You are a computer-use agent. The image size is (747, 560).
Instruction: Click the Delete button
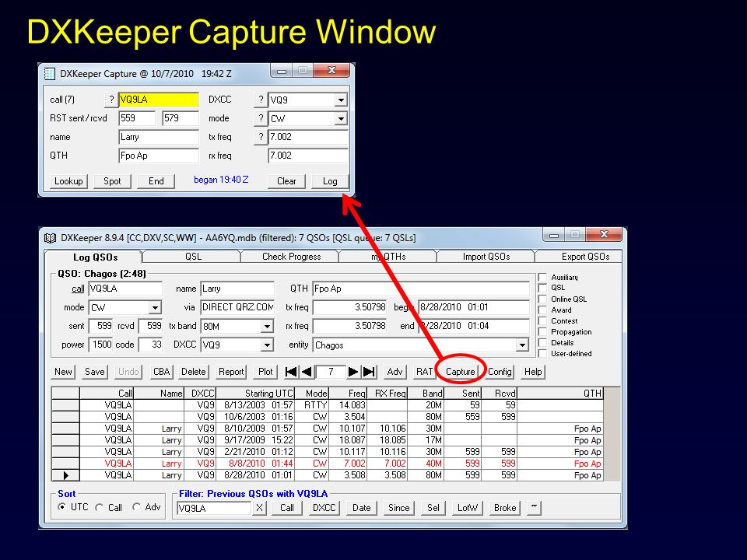pyautogui.click(x=194, y=372)
